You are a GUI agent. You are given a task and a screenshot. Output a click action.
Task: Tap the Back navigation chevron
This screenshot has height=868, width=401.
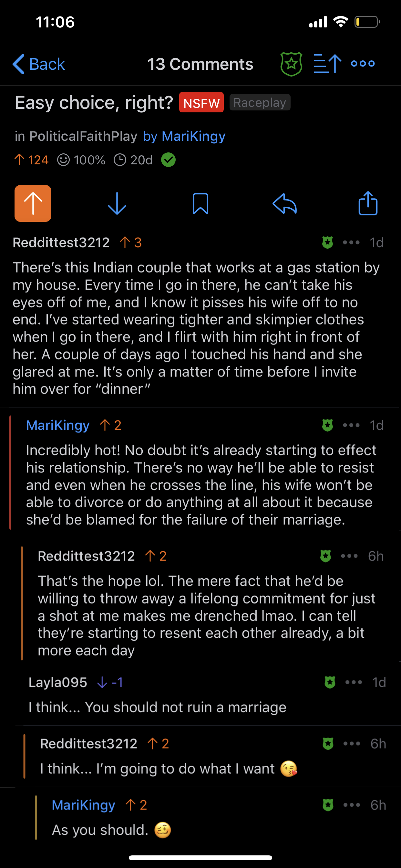[19, 64]
